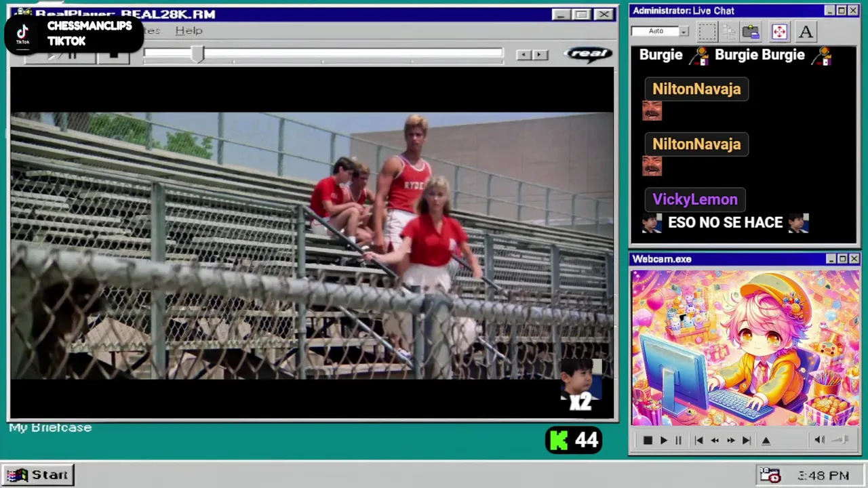
Task: Click the emote under second NiltonNavaja message
Action: (x=652, y=166)
